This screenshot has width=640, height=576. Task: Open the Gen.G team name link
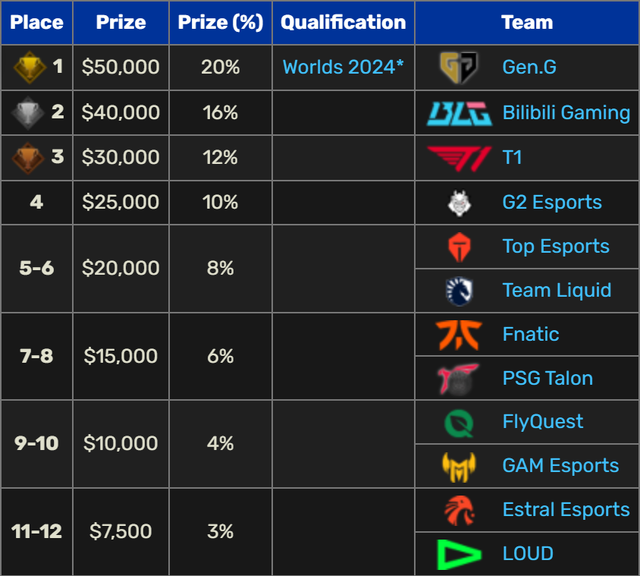tap(529, 68)
